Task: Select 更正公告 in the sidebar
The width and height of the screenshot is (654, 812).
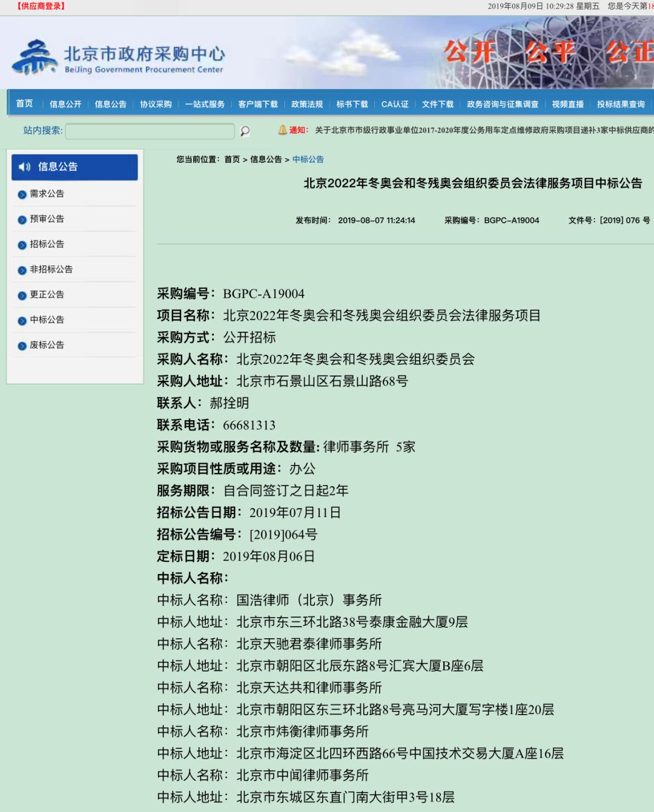Action: 47,294
